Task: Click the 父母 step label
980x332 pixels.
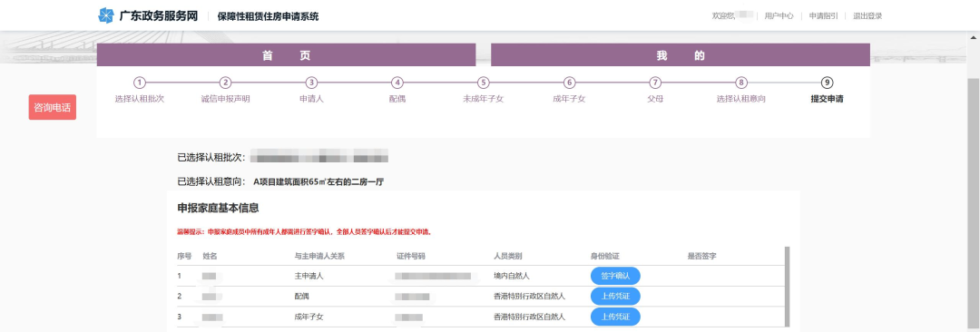Action: click(x=655, y=99)
